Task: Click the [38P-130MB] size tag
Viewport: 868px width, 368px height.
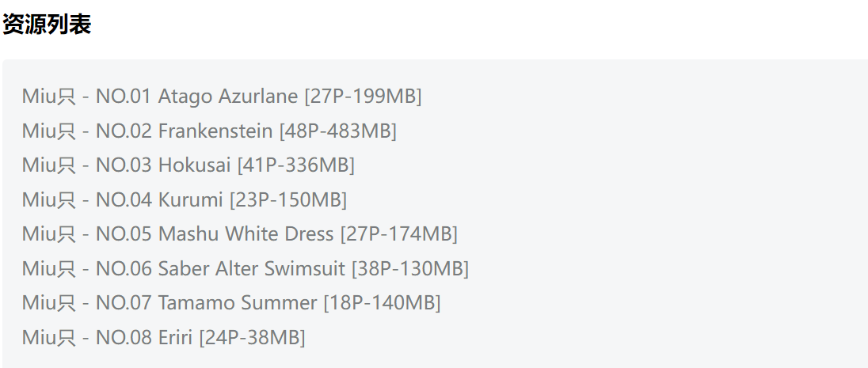Action: tap(410, 269)
